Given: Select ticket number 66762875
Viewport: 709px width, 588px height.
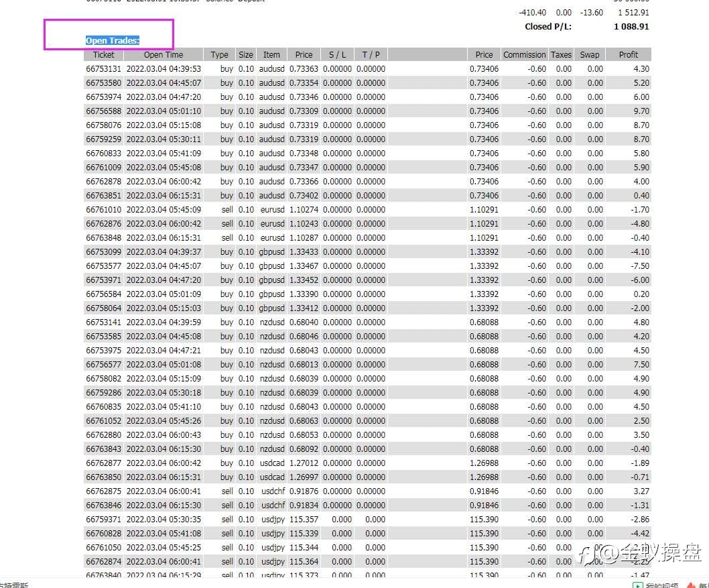Looking at the screenshot, I should (104, 491).
